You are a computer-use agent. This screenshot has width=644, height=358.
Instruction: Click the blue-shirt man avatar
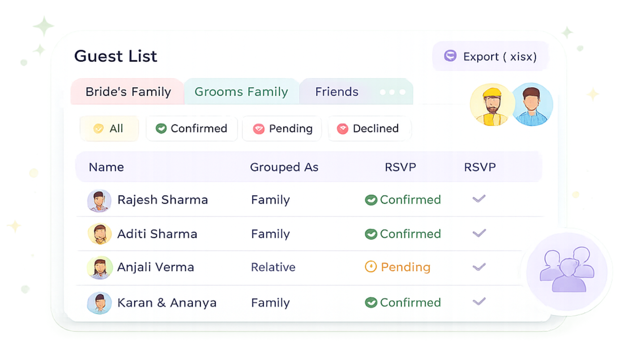point(532,104)
